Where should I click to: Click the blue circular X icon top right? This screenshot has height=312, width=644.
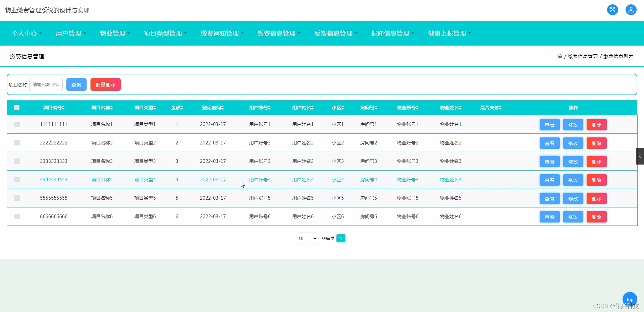coord(612,10)
